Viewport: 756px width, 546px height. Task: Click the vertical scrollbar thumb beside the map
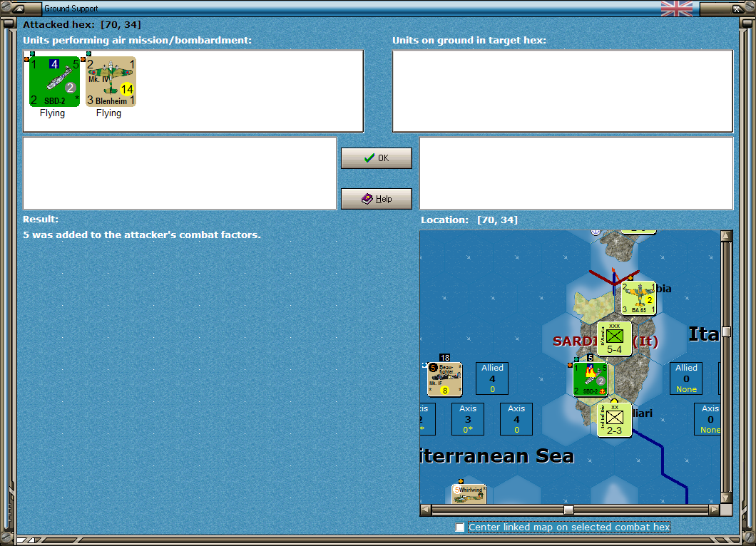coord(726,331)
